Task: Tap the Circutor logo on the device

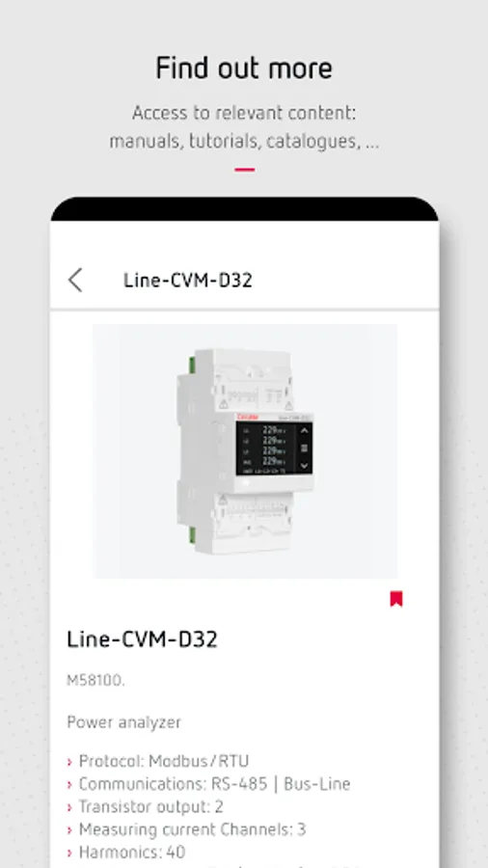Action: coord(247,417)
